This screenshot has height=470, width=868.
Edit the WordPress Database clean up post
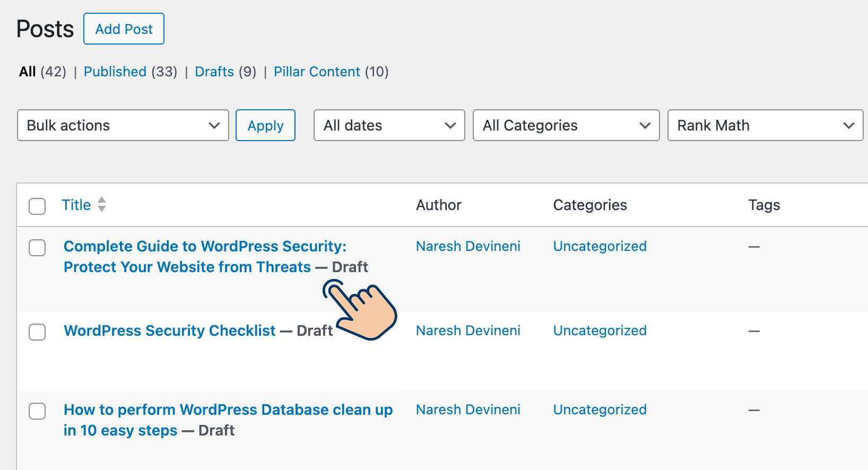[x=228, y=410]
